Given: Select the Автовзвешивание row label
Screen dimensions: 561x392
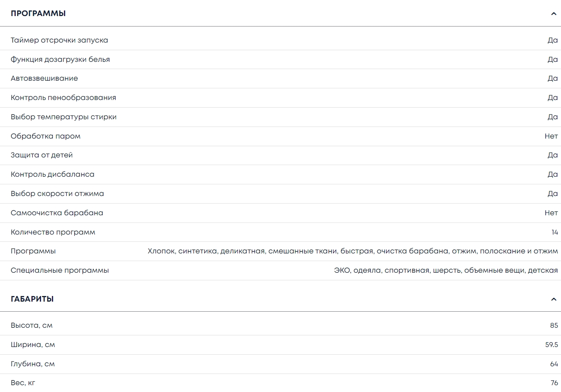Looking at the screenshot, I should click(x=44, y=78).
